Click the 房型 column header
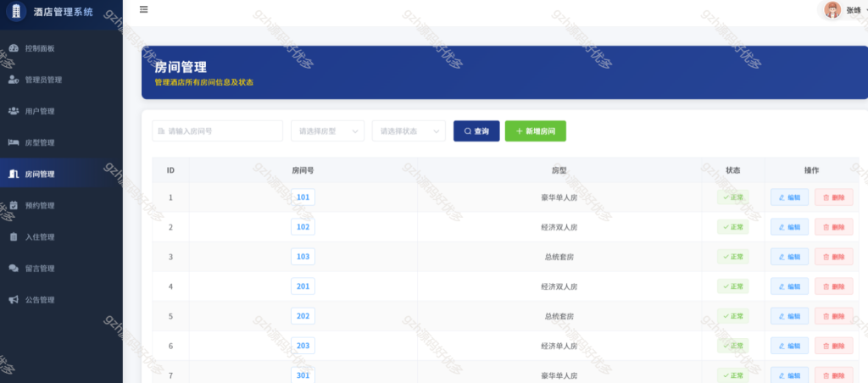Viewport: 868px width, 383px height. (x=559, y=170)
